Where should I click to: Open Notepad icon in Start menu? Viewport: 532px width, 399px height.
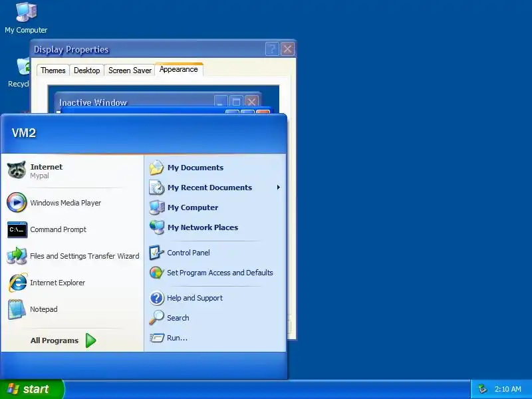tap(17, 309)
